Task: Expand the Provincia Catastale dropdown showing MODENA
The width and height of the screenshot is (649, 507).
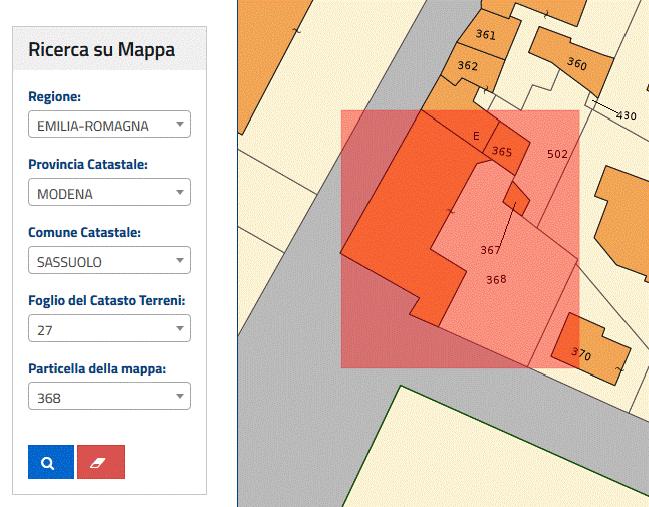Action: tap(109, 193)
